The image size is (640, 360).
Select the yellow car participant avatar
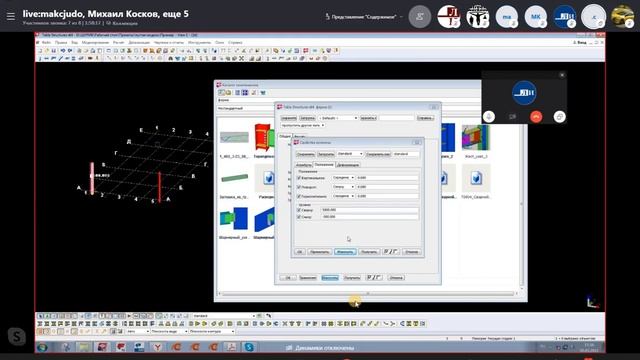(622, 17)
